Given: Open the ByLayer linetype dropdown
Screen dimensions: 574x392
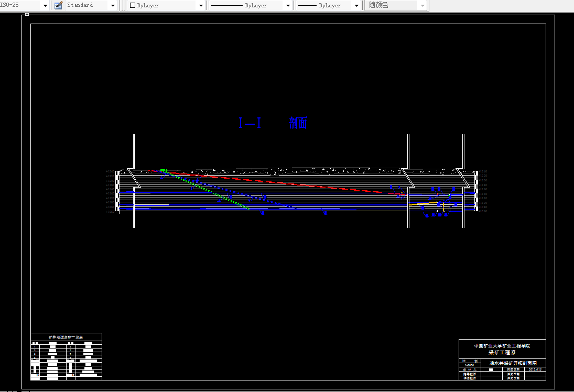Looking at the screenshot, I should click(x=288, y=5).
